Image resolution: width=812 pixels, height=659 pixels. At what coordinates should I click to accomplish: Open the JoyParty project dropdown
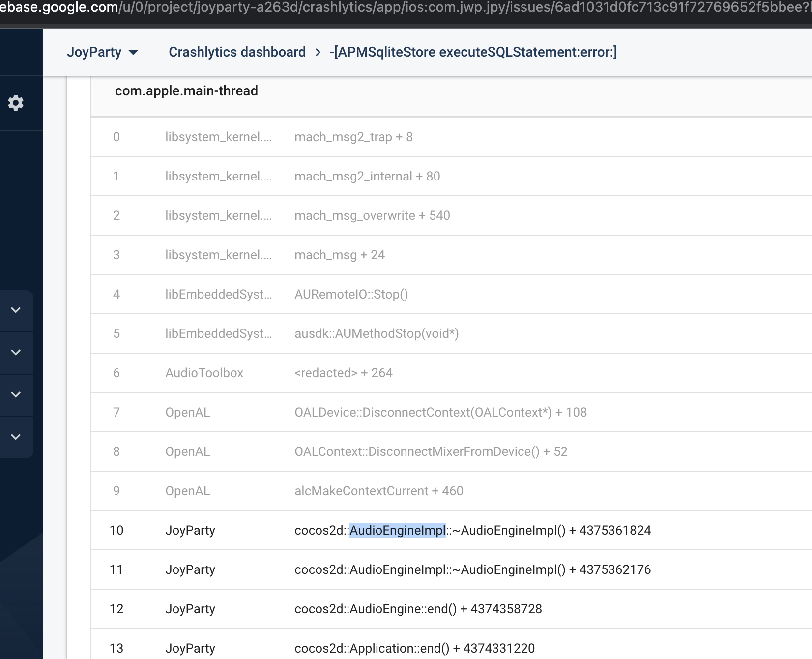tap(103, 52)
